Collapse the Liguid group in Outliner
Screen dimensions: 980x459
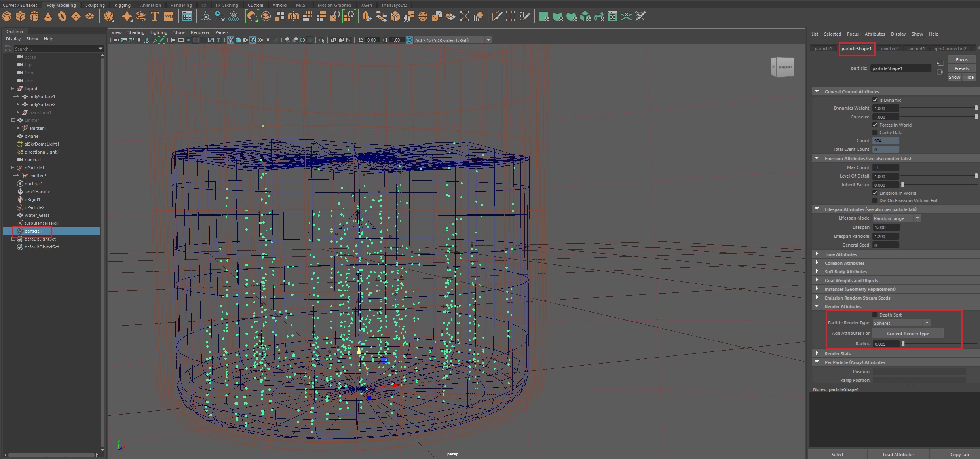coord(13,89)
